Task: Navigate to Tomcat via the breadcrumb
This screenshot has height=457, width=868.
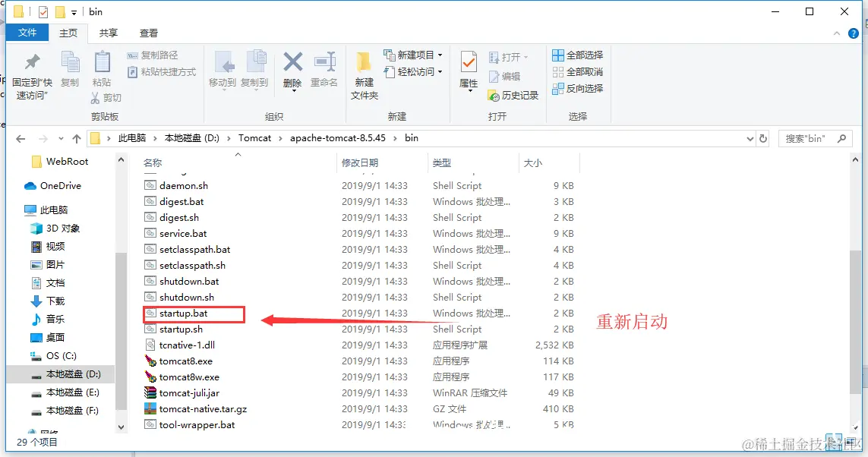Action: tap(256, 137)
